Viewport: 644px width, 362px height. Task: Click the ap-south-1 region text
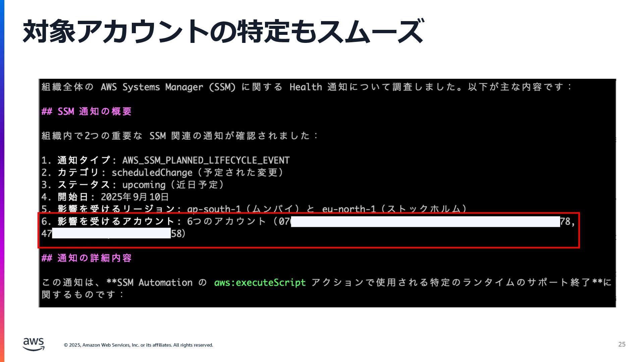[x=214, y=209]
